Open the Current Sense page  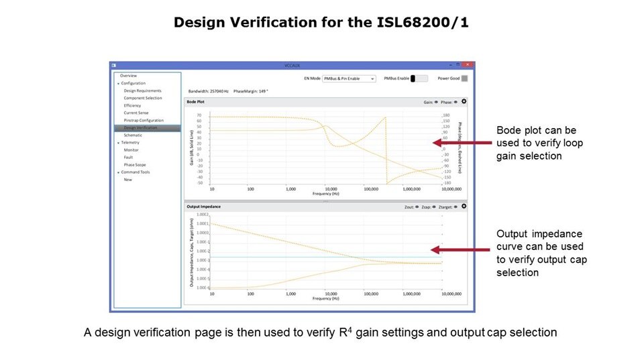pyautogui.click(x=136, y=113)
